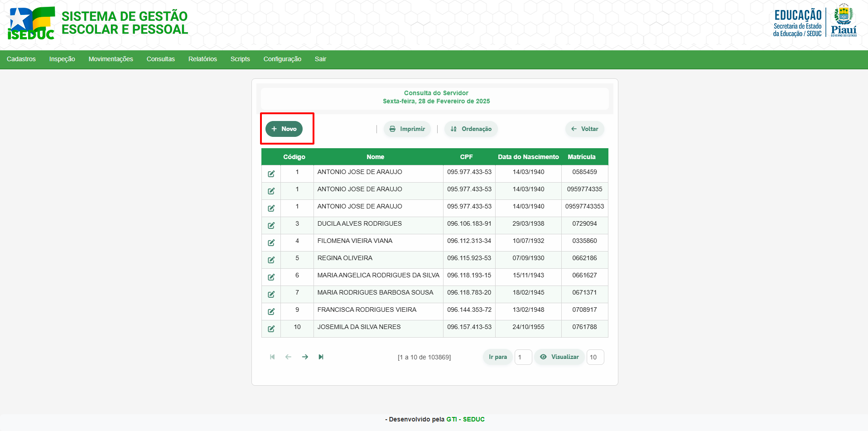Image resolution: width=868 pixels, height=431 pixels.
Task: Click previous page arrow
Action: click(288, 357)
